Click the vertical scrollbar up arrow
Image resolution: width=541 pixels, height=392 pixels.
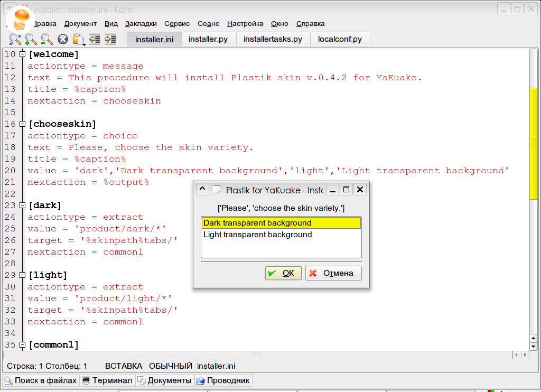534,339
